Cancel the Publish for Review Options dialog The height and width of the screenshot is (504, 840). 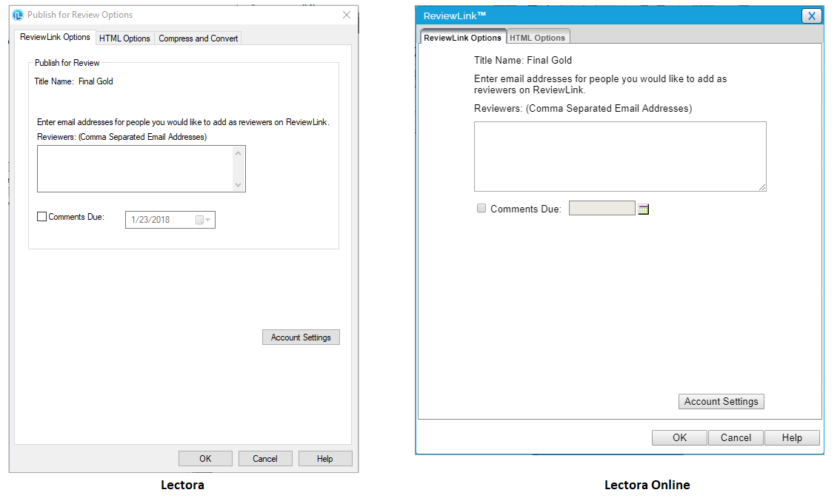pyautogui.click(x=265, y=459)
